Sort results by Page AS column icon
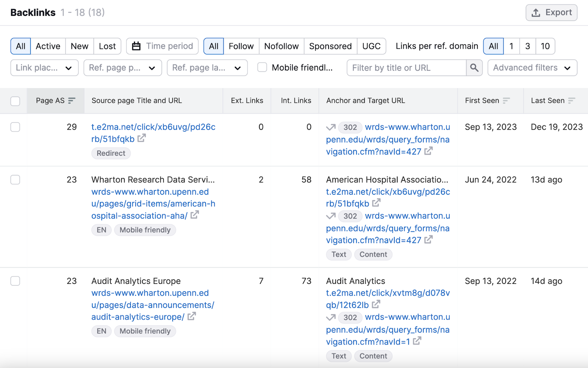588x368 pixels. [x=72, y=100]
